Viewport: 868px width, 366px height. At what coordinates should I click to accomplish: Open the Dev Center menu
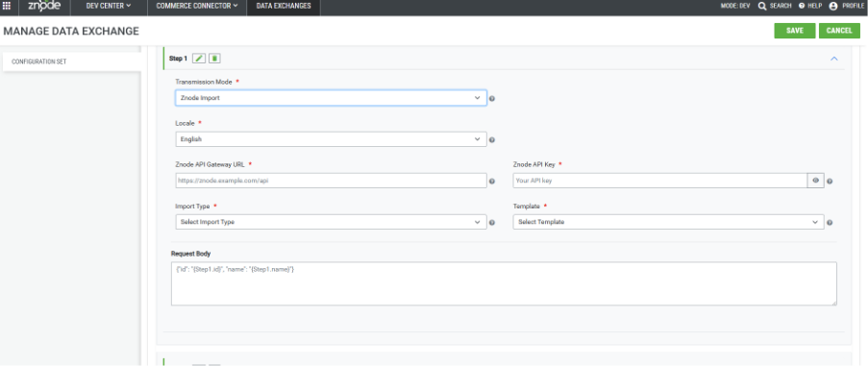[109, 6]
